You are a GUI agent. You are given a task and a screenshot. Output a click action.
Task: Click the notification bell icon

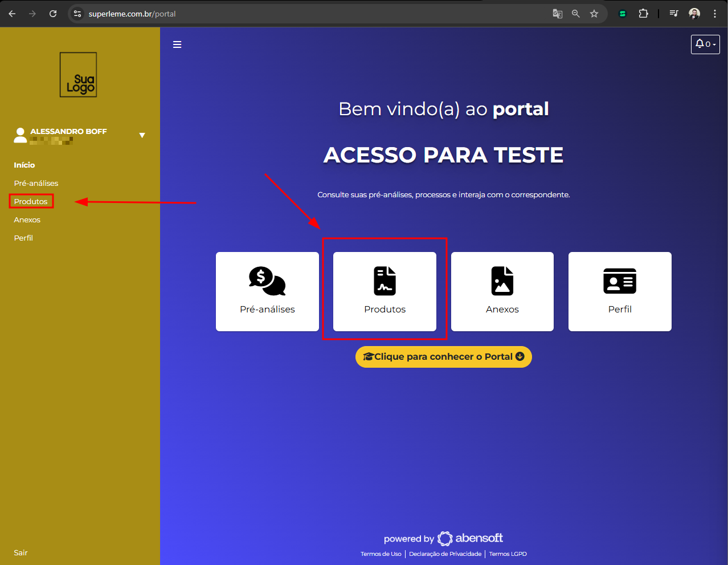click(x=700, y=44)
